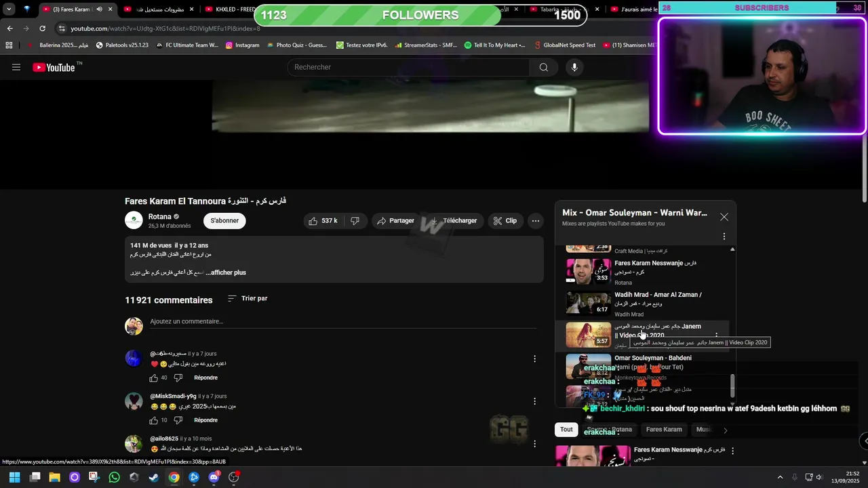The image size is (868, 488).
Task: Reply to MiskSmadi-y9g's comment
Action: 205,420
